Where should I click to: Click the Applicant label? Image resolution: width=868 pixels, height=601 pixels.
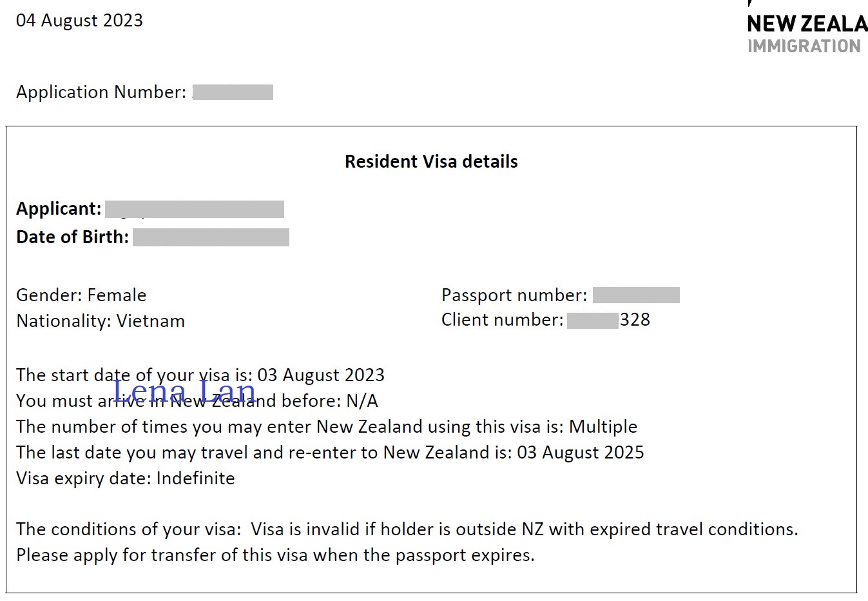click(x=59, y=209)
